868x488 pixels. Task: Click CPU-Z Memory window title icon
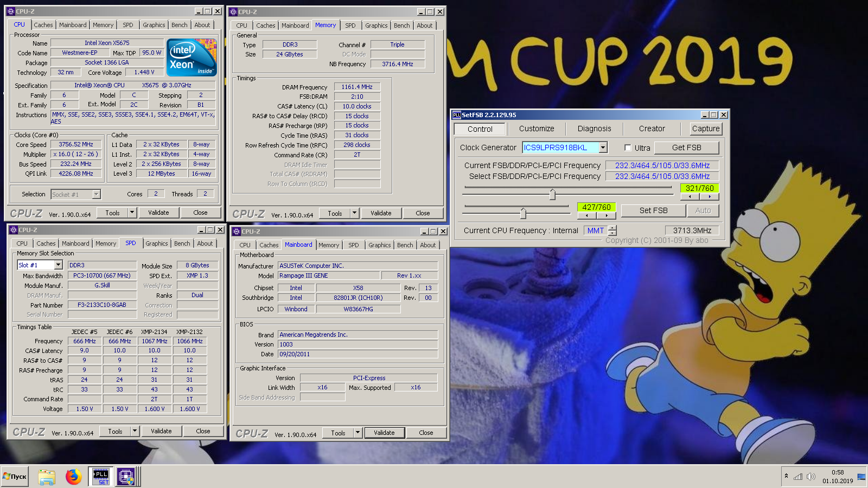(x=233, y=11)
